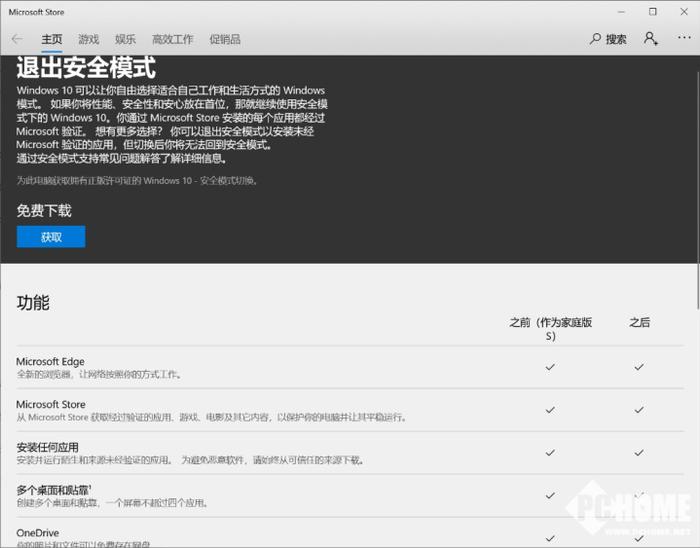Close the Microsoft Store window
Screen dimensions: 700x548
tap(684, 12)
